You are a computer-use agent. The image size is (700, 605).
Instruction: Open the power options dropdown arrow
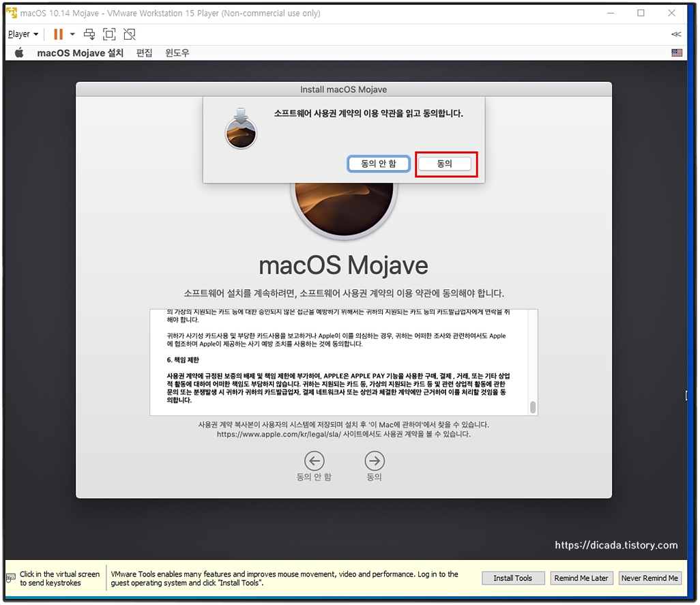tap(72, 34)
